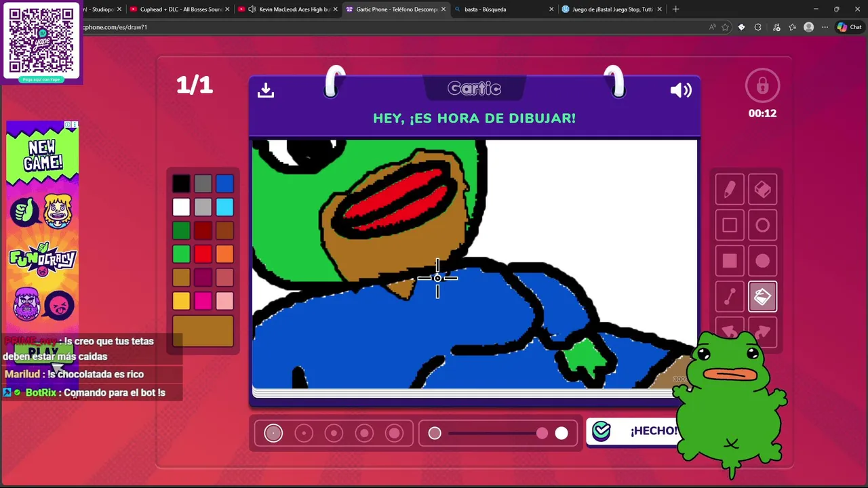Select the filled ellipse tool
Viewport: 868px width, 488px height.
coord(762,261)
